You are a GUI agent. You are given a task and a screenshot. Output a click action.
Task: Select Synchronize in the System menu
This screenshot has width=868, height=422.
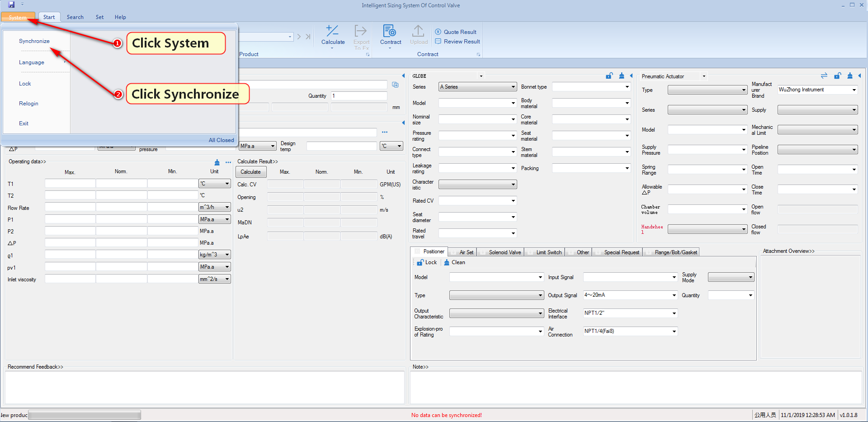tap(34, 41)
